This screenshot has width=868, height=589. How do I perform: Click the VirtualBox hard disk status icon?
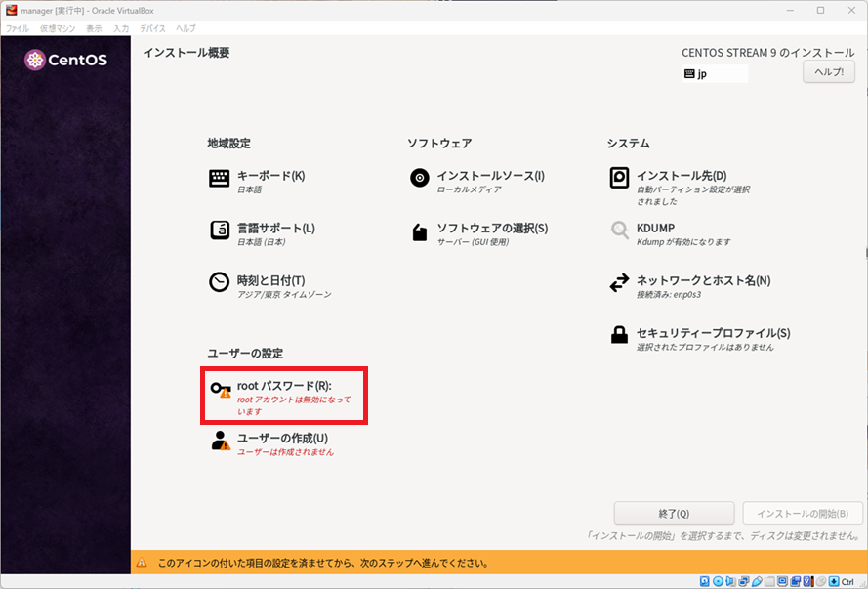point(704,581)
